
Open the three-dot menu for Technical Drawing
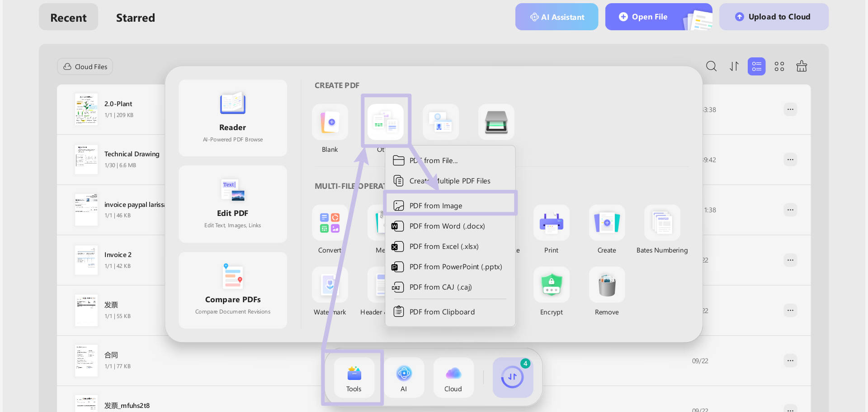pyautogui.click(x=790, y=159)
